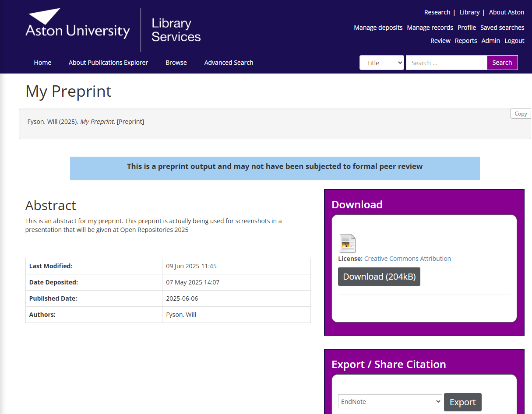Click into the Search text field
The height and width of the screenshot is (414, 532).
click(446, 63)
